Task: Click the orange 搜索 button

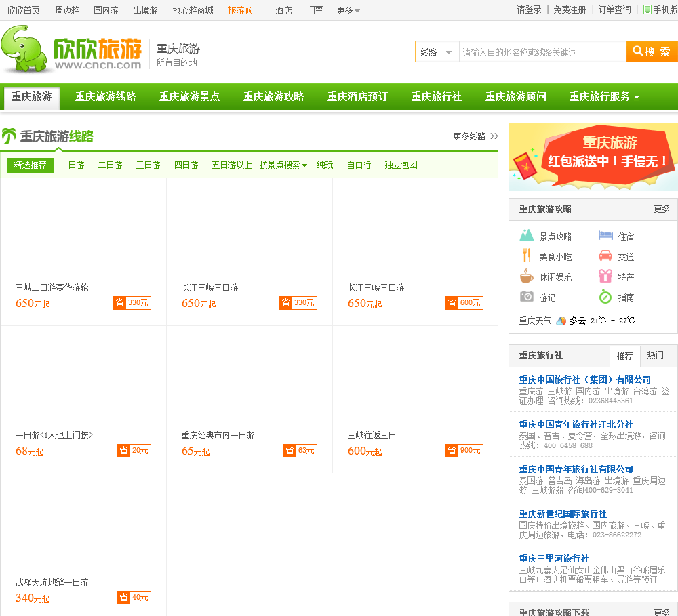Action: coord(652,52)
